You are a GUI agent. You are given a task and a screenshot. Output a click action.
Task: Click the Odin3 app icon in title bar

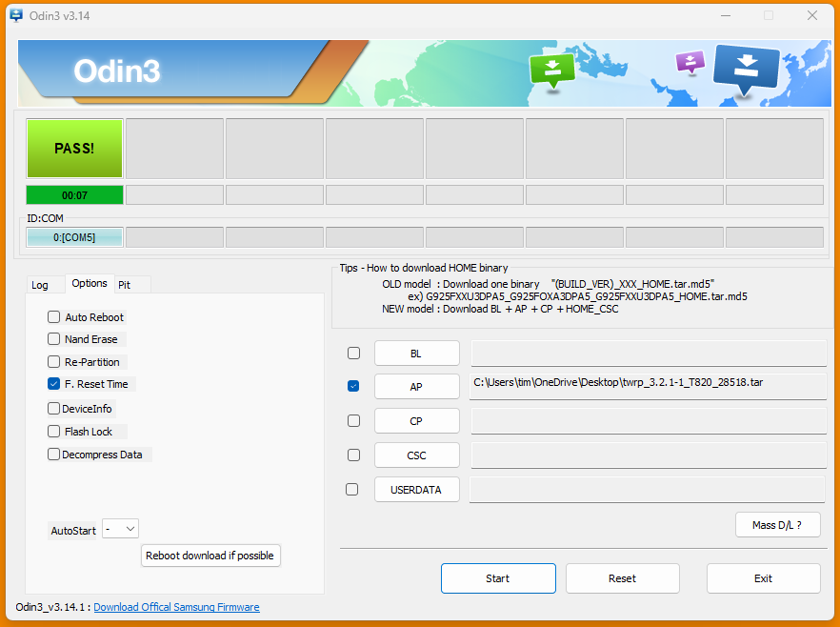click(16, 16)
